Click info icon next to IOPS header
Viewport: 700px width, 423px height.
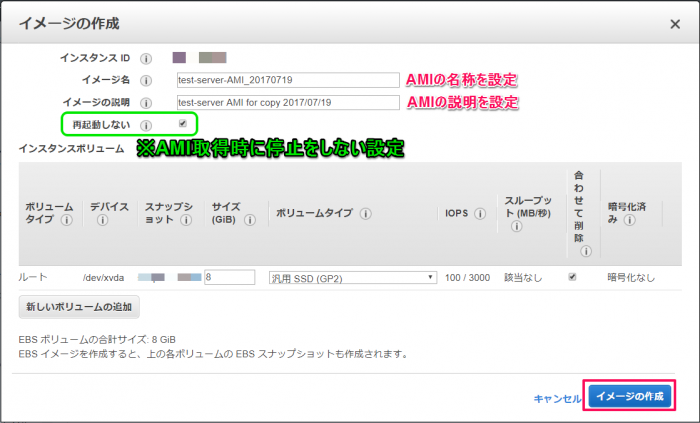point(480,214)
